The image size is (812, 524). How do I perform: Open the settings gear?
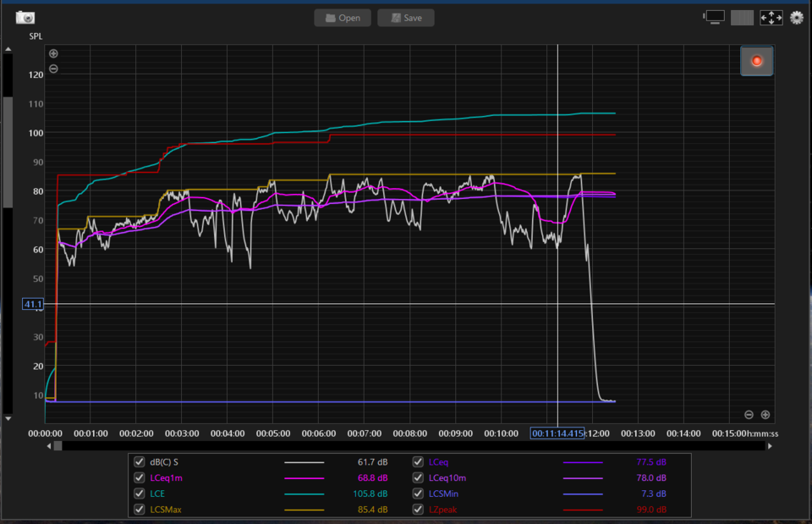[797, 18]
